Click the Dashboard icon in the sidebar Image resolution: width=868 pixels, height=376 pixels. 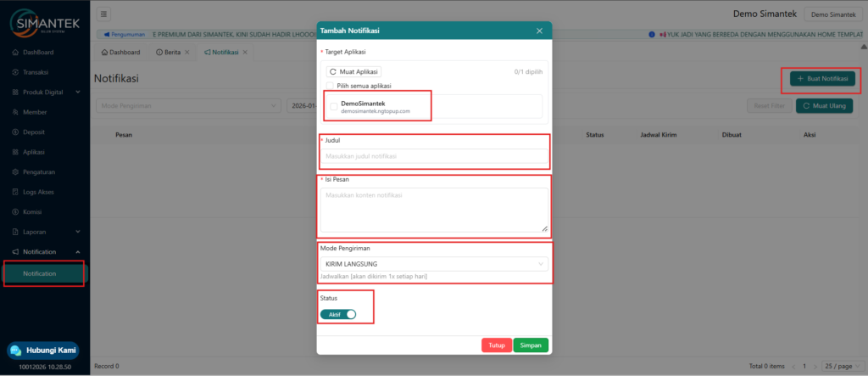[15, 53]
